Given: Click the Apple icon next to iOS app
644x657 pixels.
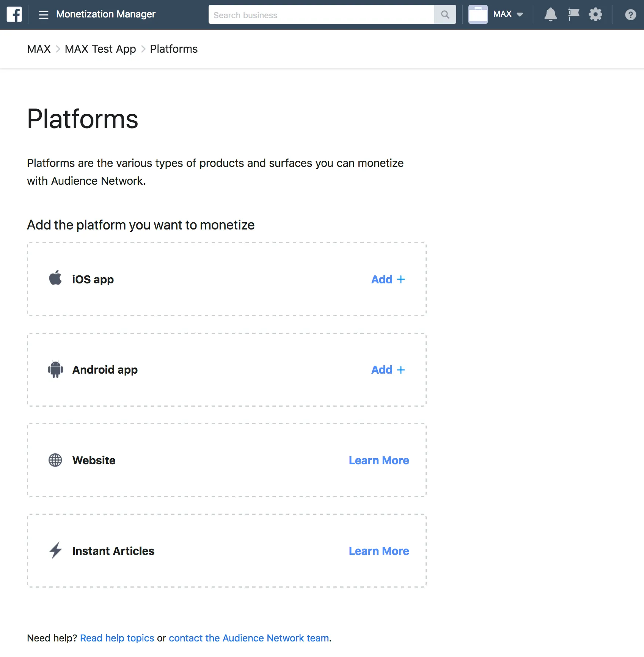Looking at the screenshot, I should pos(55,279).
